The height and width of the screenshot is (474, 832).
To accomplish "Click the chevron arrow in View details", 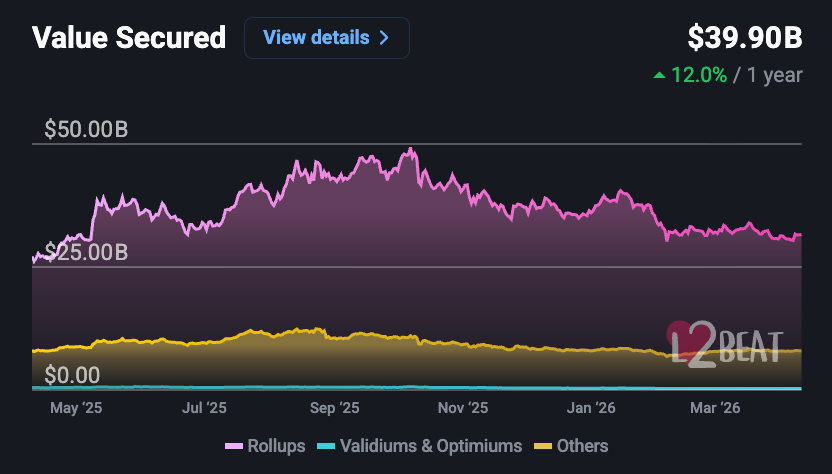I will click(x=383, y=38).
